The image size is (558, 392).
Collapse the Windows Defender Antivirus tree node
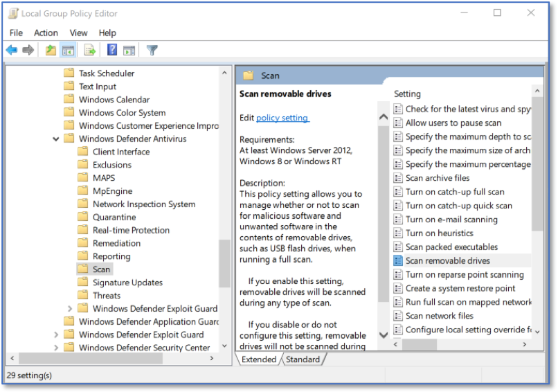tap(56, 139)
